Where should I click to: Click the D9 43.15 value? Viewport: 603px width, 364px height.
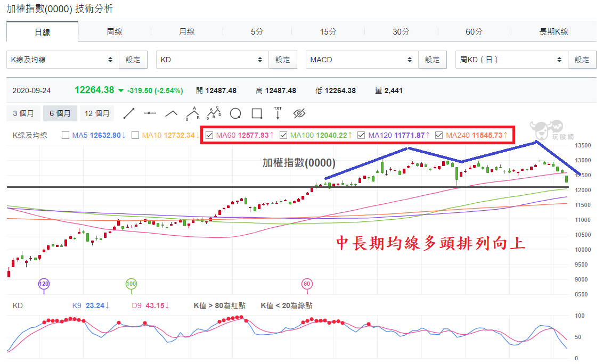pyautogui.click(x=150, y=305)
